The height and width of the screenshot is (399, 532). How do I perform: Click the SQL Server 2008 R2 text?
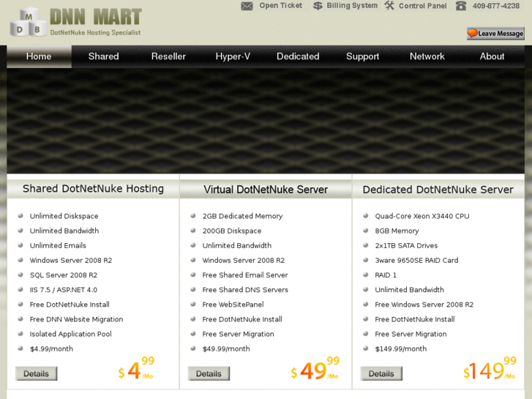click(64, 275)
